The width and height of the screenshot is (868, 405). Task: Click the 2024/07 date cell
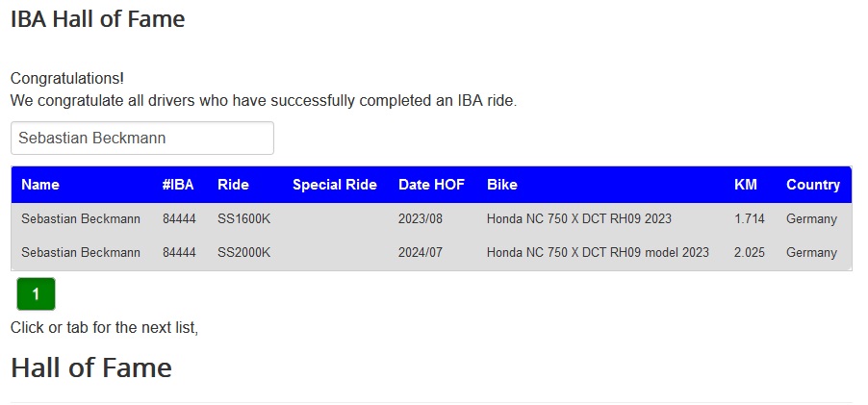coord(420,253)
